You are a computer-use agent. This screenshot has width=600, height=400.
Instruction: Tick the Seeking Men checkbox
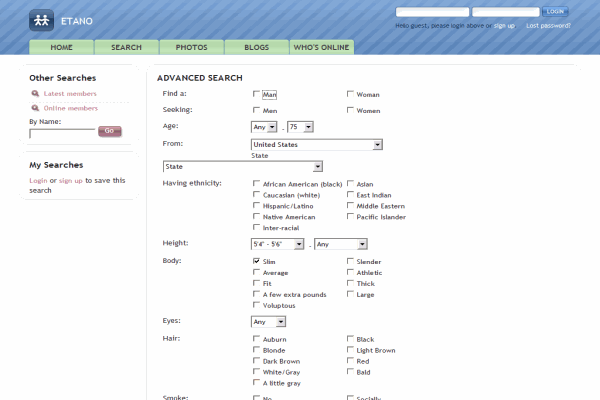click(256, 110)
